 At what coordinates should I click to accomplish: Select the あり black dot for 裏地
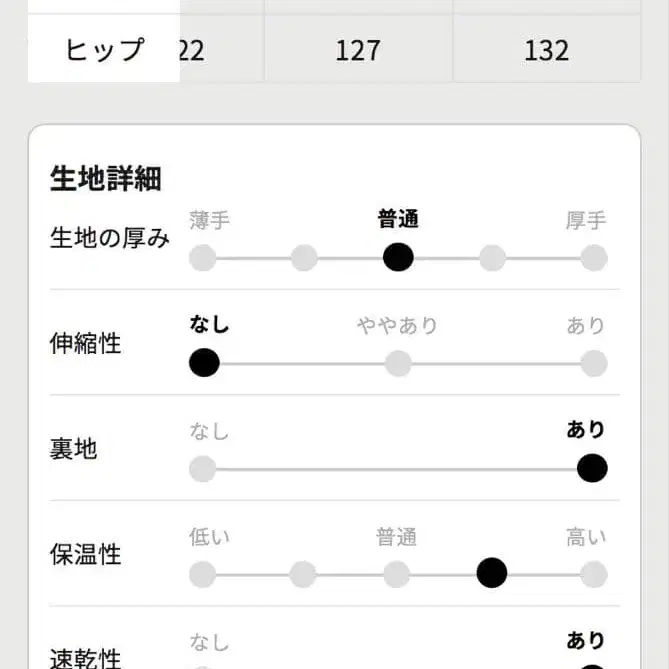coord(592,467)
